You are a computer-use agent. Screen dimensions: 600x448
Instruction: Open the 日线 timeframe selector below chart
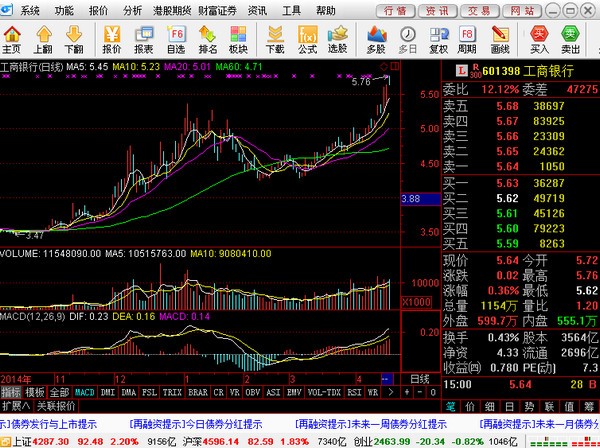pos(420,379)
